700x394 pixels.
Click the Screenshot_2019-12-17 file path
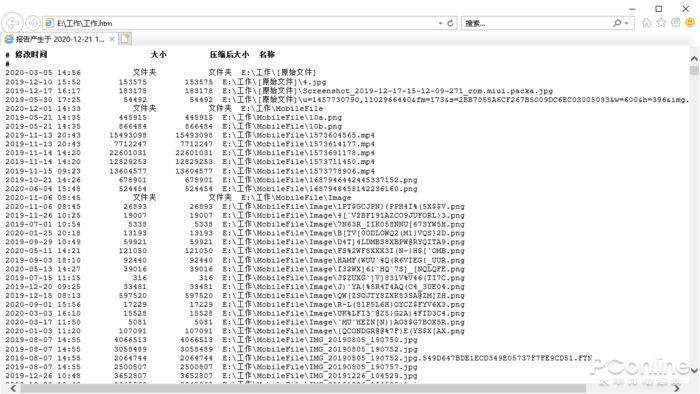(388, 91)
